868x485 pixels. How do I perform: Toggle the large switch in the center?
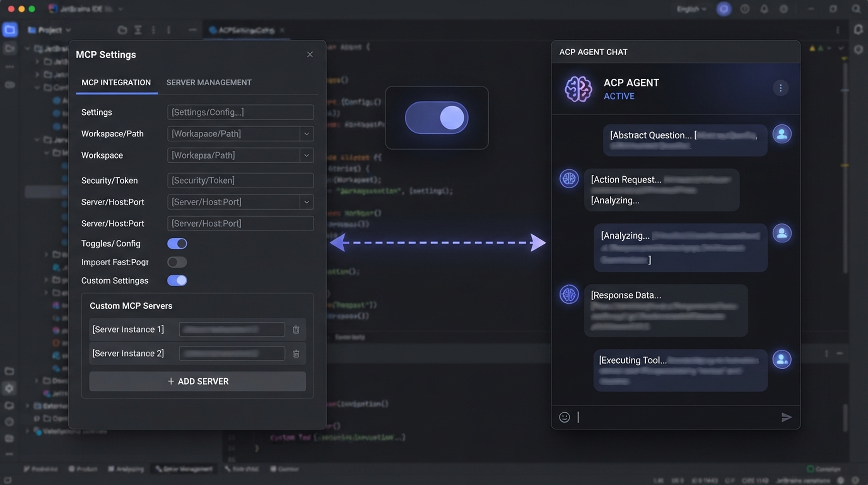[x=436, y=117]
